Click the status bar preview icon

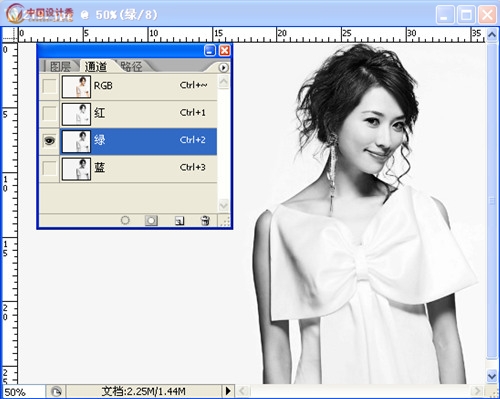tap(56, 391)
